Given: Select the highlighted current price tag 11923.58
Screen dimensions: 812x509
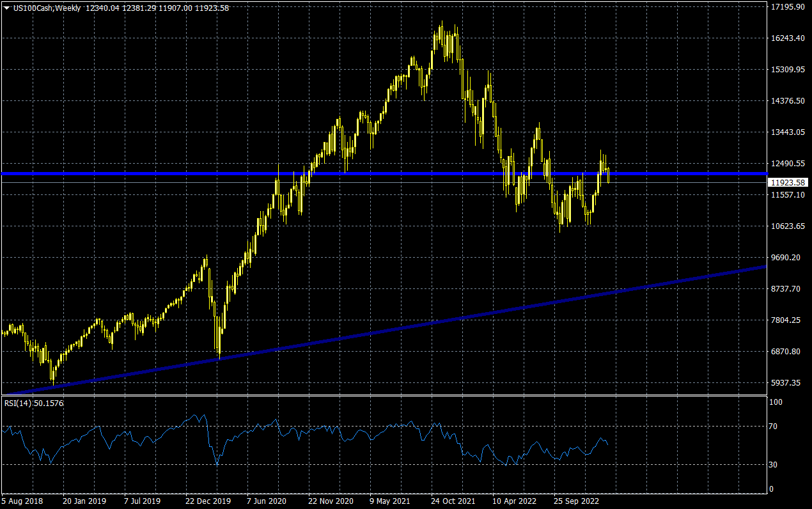Looking at the screenshot, I should 788,182.
